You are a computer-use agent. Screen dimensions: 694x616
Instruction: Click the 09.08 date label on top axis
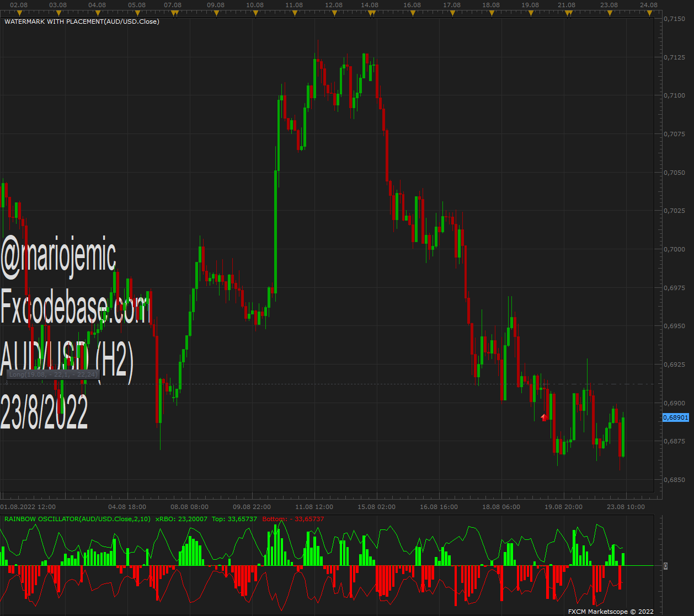(x=216, y=5)
